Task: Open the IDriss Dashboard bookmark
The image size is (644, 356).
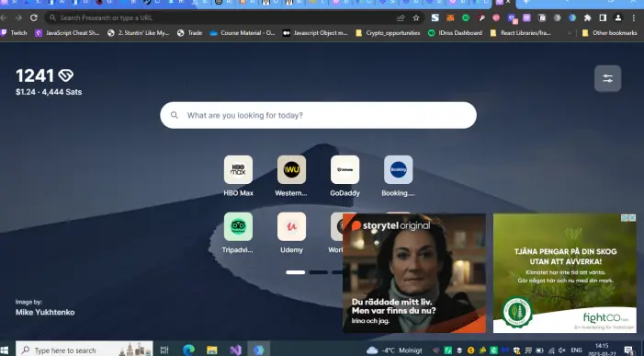Action: coord(455,33)
